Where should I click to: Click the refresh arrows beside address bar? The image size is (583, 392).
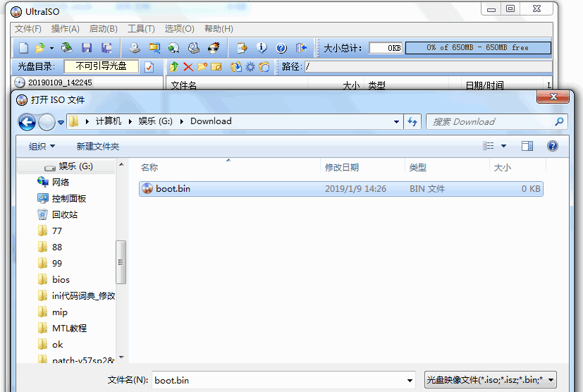412,121
